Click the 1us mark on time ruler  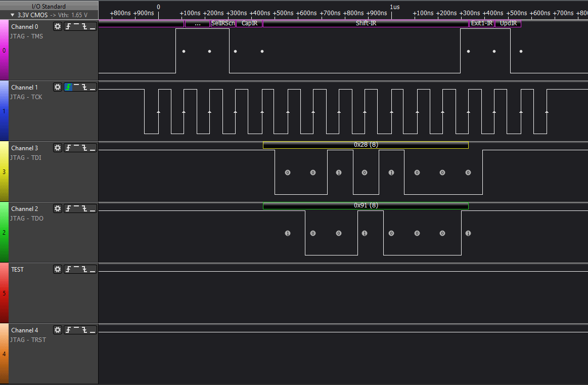click(395, 7)
